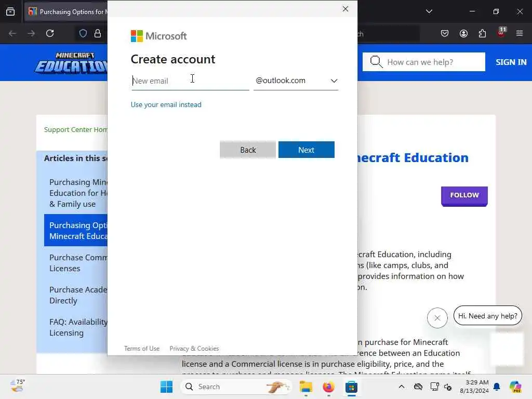Open Privacy & Cookies link
This screenshot has width=532, height=399.
click(x=194, y=349)
